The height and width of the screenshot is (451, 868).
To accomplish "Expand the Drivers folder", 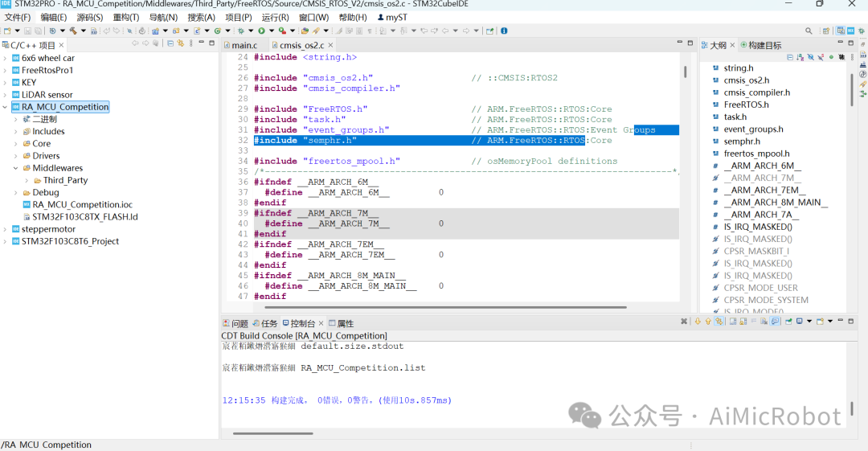I will click(x=15, y=156).
